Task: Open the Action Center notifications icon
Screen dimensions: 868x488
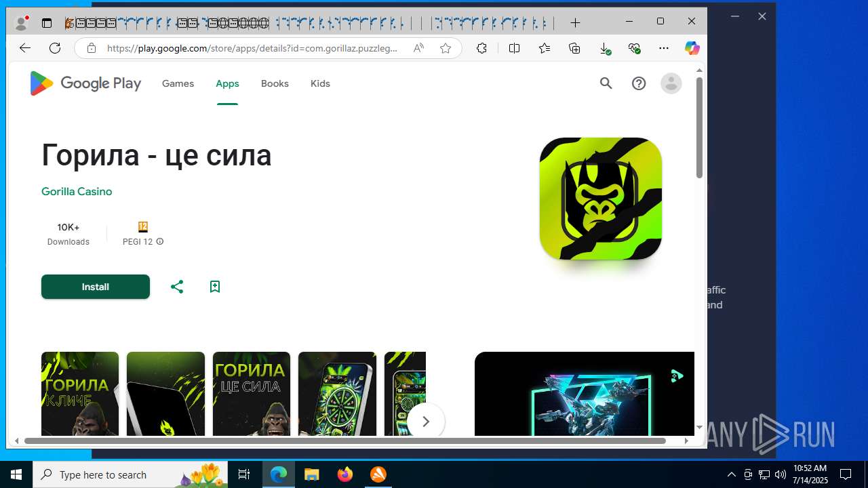Action: tap(846, 474)
